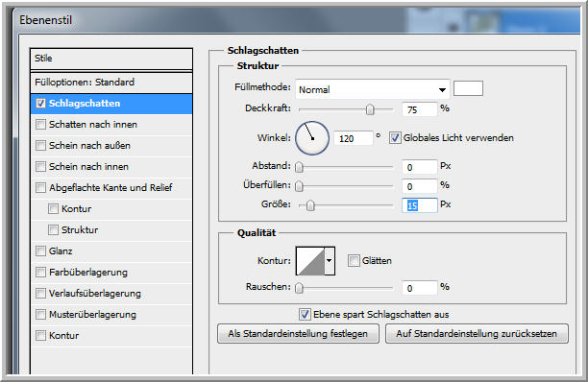Viewport: 588px width, 382px height.
Task: Select the Fülloptionen: Standard entry
Action: pyautogui.click(x=111, y=83)
